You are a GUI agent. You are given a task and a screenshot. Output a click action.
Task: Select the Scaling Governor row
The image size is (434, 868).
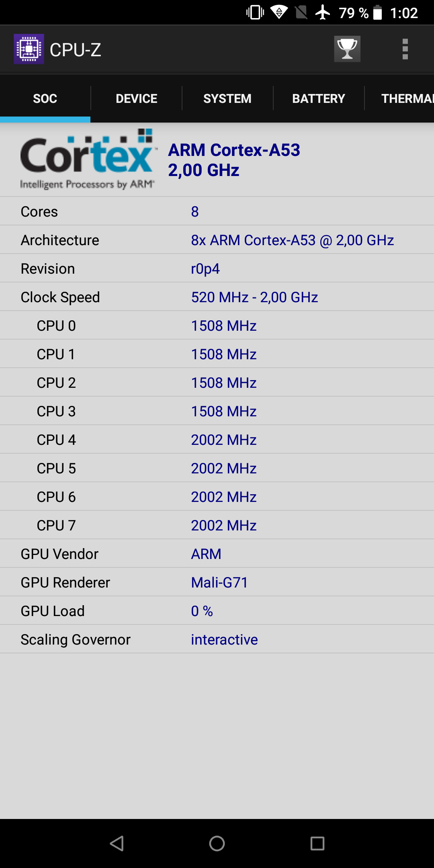click(x=217, y=639)
